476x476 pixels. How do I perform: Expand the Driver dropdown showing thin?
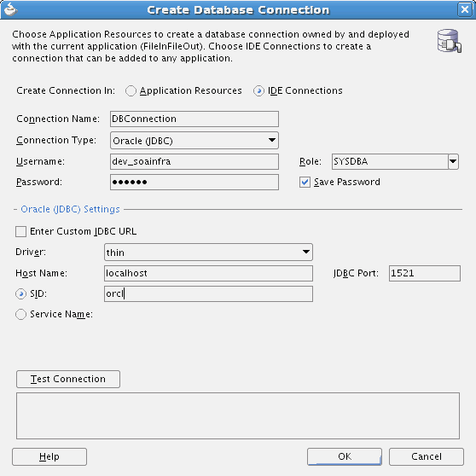click(x=208, y=252)
